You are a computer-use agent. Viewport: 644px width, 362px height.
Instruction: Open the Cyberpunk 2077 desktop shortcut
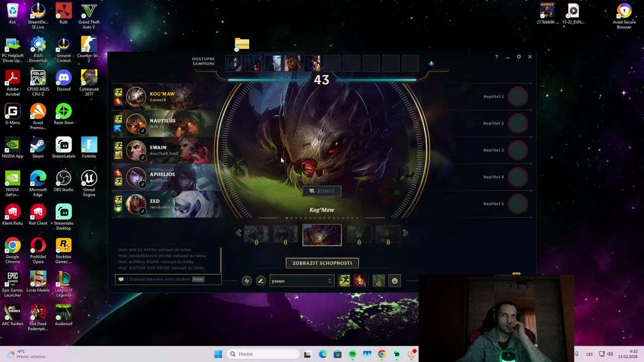(89, 83)
